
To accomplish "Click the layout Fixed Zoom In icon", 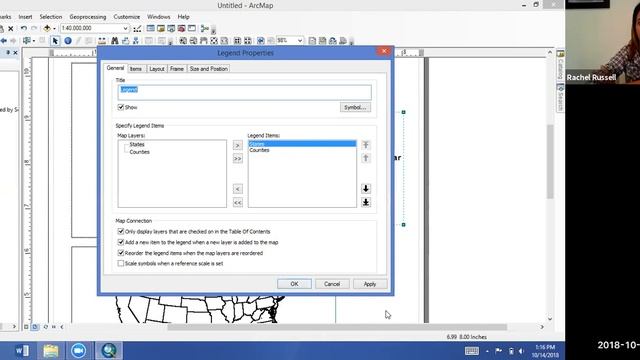I will pyautogui.click(x=237, y=41).
